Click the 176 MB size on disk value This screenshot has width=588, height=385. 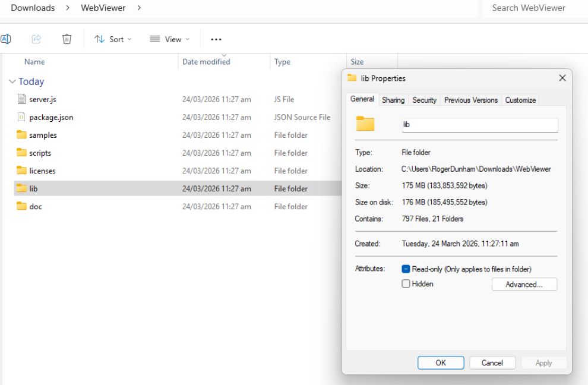click(444, 202)
